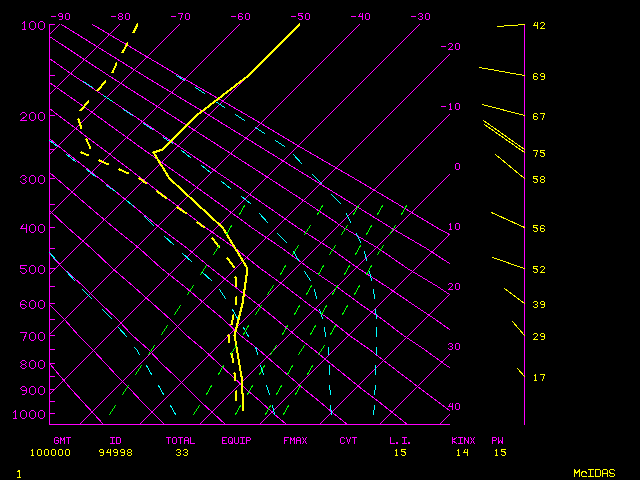Click the -90 temperature label at top

(x=60, y=16)
